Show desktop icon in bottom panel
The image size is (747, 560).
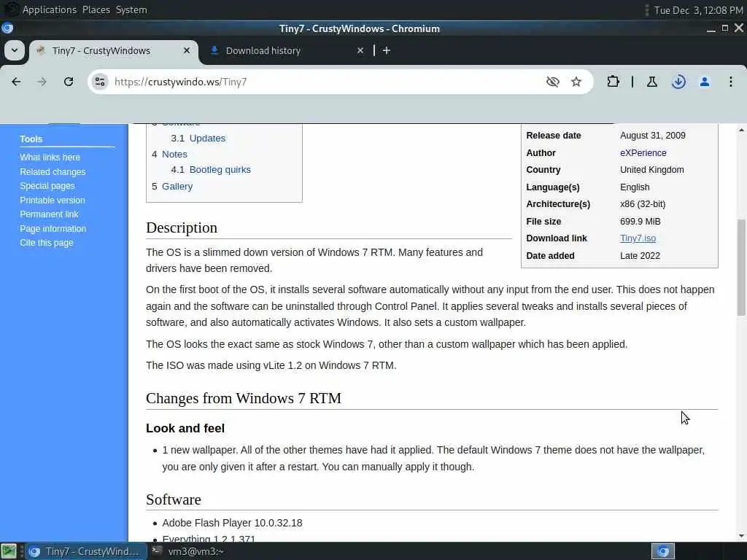pyautogui.click(x=9, y=551)
